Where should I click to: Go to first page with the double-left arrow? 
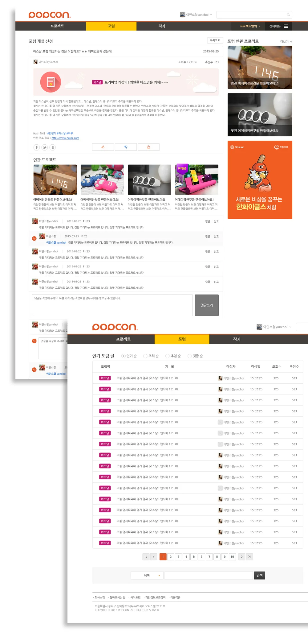146,557
